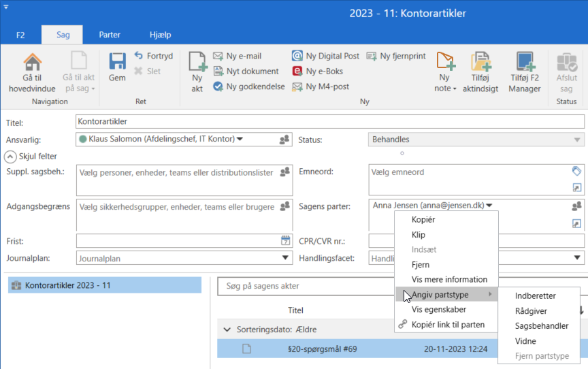Click the Ny e-Boks icon

click(297, 71)
